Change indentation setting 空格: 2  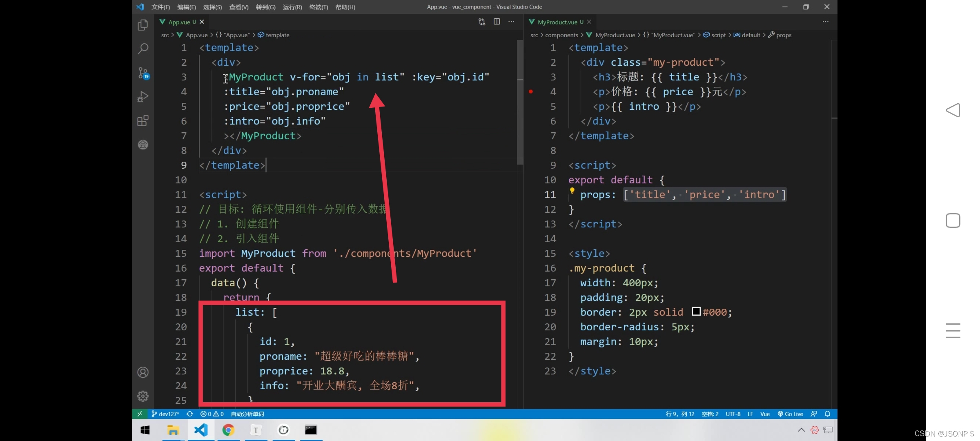(710, 414)
